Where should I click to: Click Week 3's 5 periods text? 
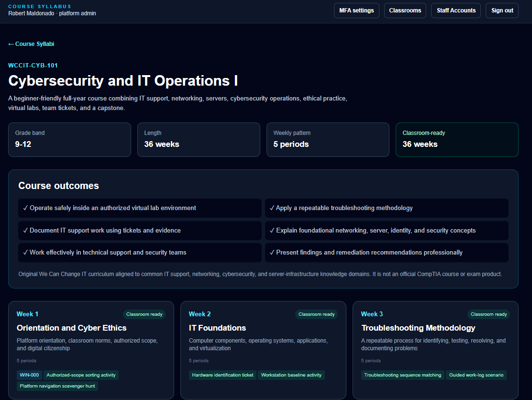pos(371,361)
